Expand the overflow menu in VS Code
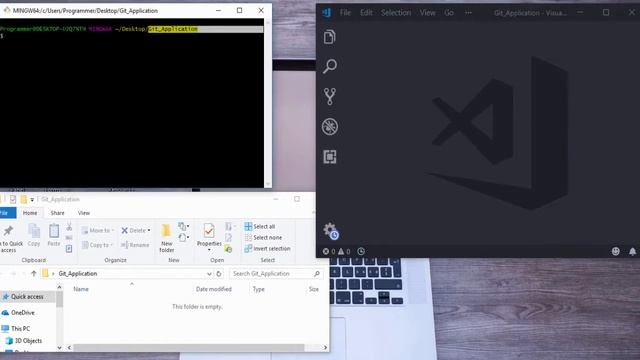Viewport: 640px width, 360px height. point(468,13)
